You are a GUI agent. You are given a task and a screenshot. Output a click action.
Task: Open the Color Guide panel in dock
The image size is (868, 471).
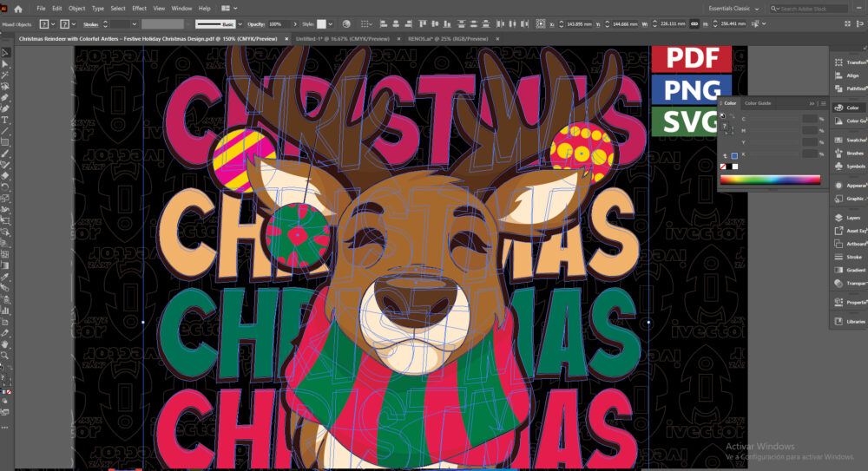[852, 121]
